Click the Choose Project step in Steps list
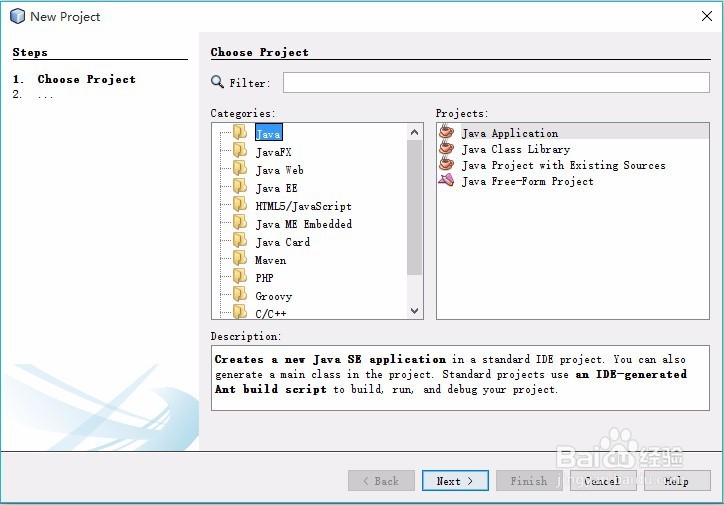724x505 pixels. pos(86,79)
